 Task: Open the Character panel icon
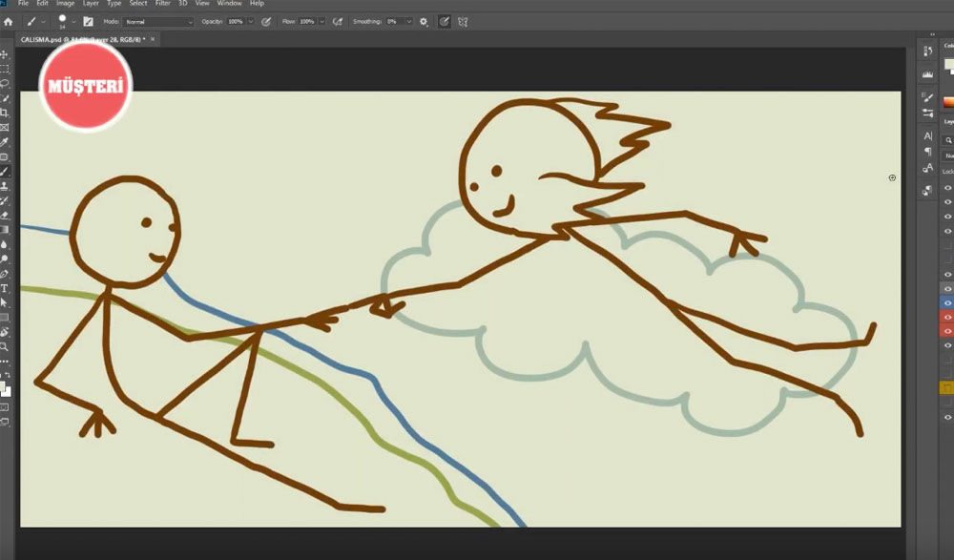(x=928, y=135)
